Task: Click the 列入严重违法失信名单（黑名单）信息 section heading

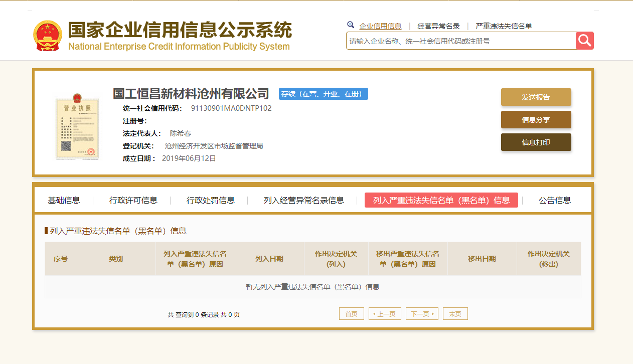Action: (x=118, y=231)
